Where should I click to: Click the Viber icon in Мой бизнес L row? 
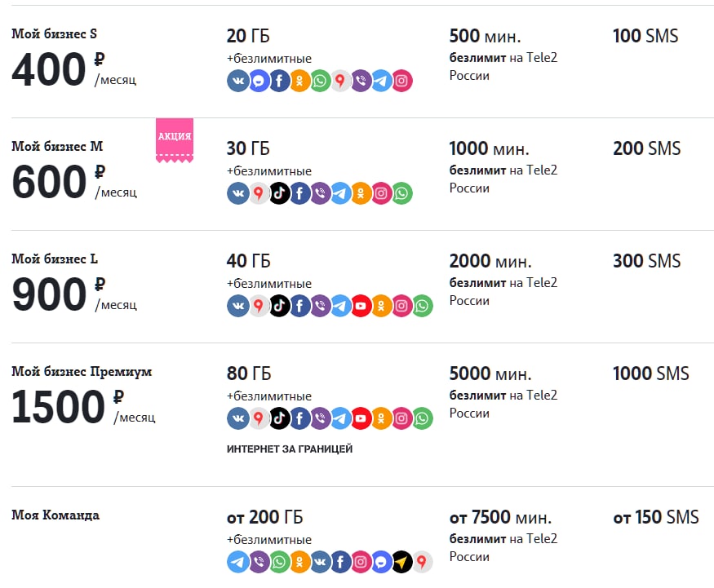coord(320,306)
